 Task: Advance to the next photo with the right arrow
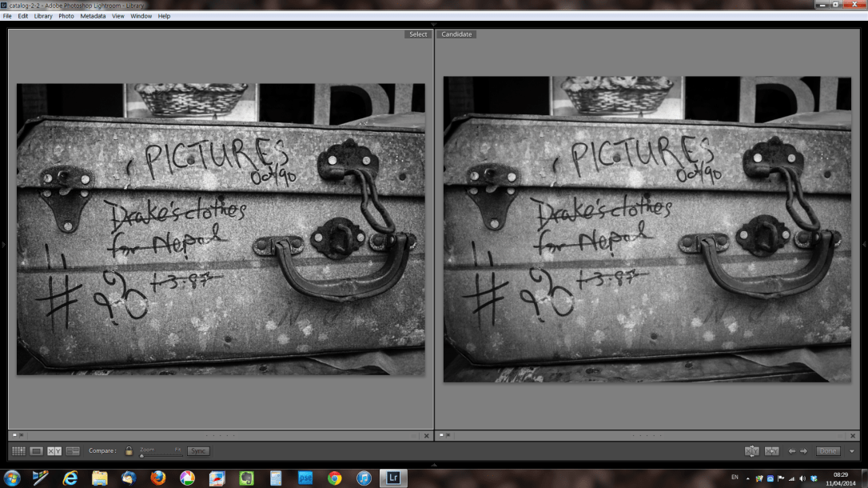[x=803, y=450]
